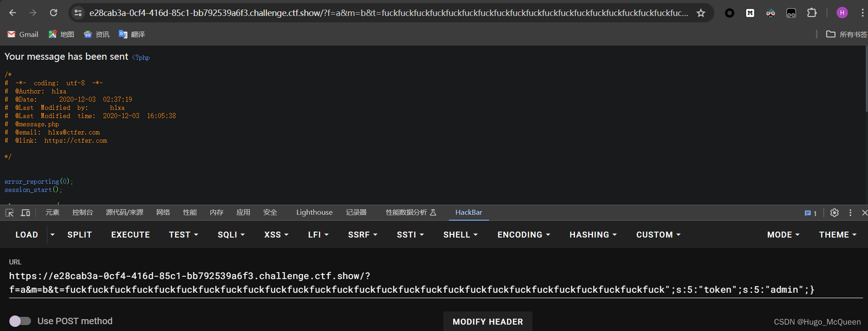Screen dimensions: 868x331
Task: Open the 翻译 translate bookmark
Action: (132, 34)
